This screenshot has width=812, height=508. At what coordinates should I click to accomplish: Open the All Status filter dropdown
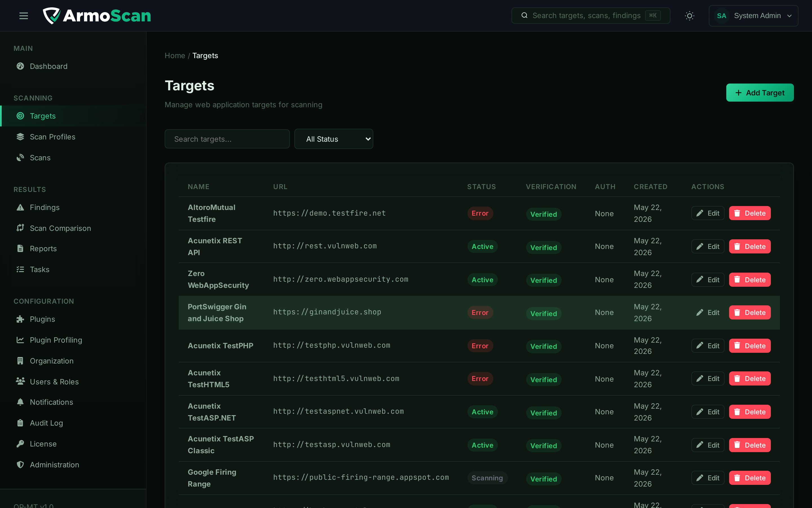[334, 139]
